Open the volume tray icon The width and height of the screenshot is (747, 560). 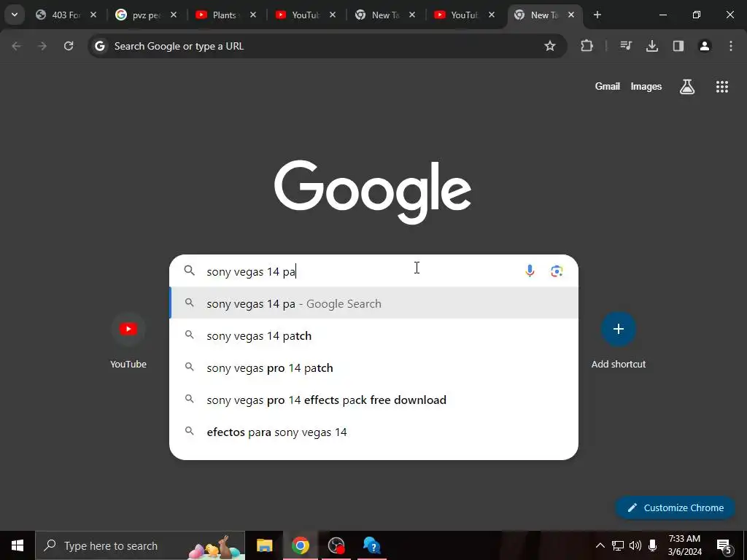(x=635, y=545)
